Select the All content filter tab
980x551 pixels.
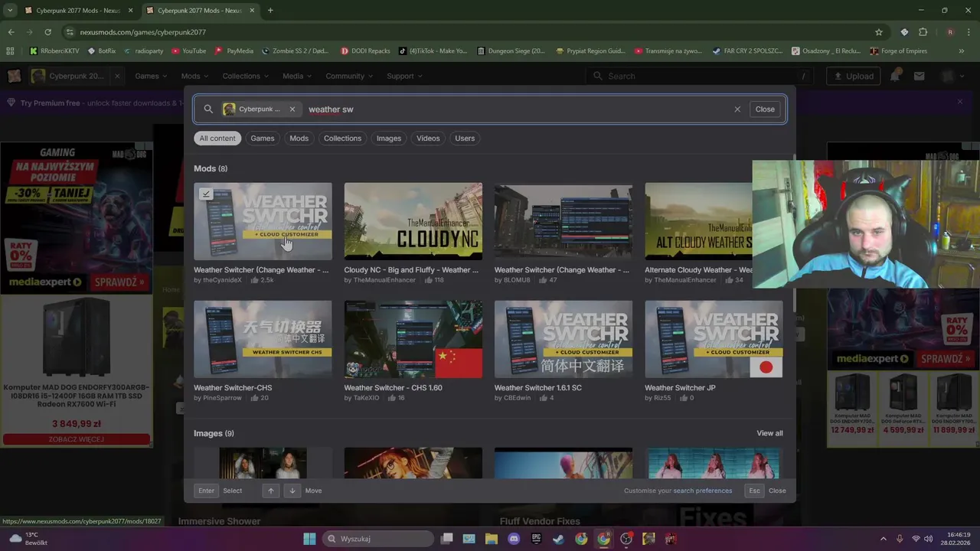tap(217, 139)
